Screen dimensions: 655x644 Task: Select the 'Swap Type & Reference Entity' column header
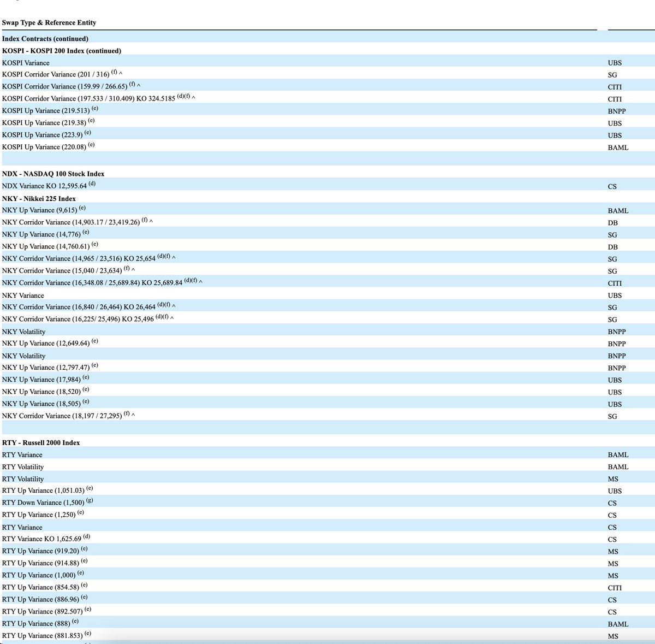(x=49, y=22)
